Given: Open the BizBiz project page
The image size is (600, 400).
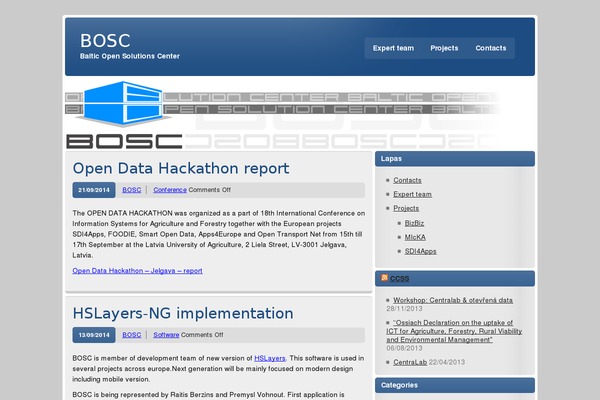Looking at the screenshot, I should click(x=414, y=223).
